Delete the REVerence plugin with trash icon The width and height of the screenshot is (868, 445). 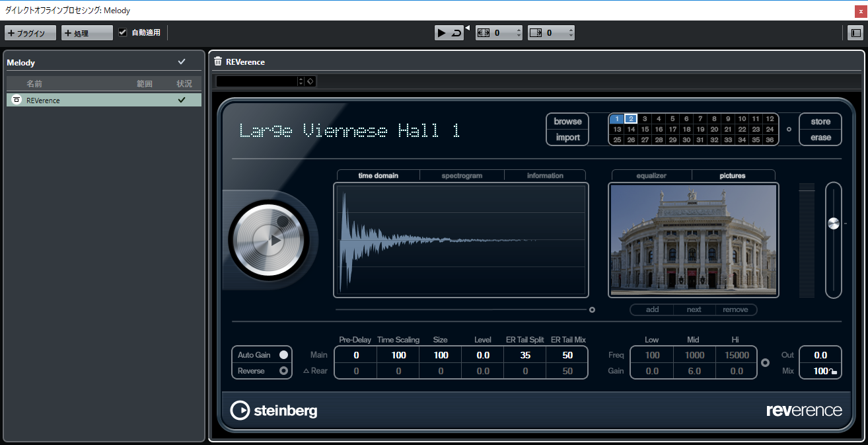[218, 61]
